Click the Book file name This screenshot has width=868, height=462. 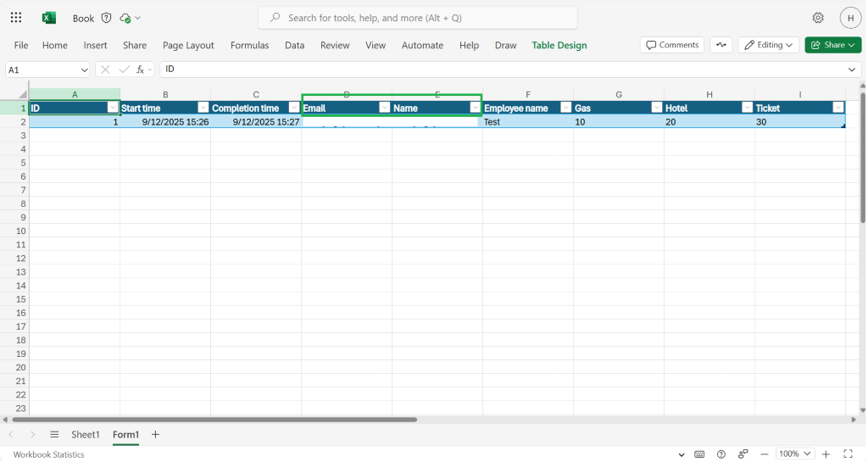pos(83,19)
